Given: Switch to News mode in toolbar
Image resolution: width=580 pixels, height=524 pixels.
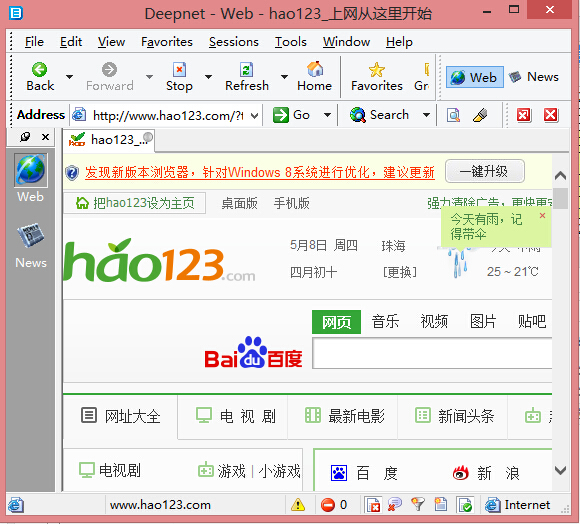Looking at the screenshot, I should [534, 77].
